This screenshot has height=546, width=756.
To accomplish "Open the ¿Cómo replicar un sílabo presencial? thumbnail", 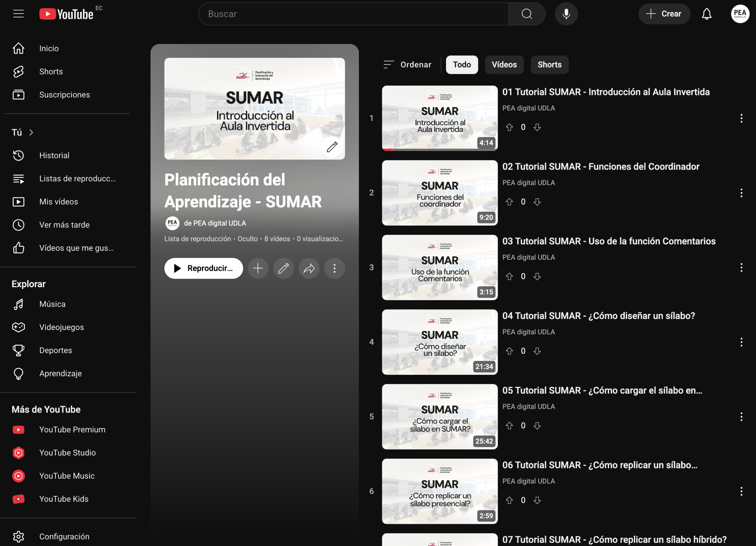I will (440, 491).
